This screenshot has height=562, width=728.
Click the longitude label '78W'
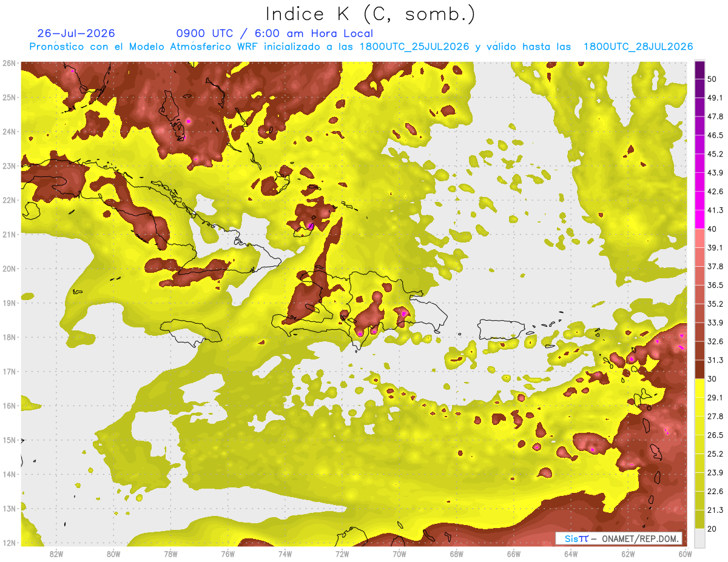(170, 554)
